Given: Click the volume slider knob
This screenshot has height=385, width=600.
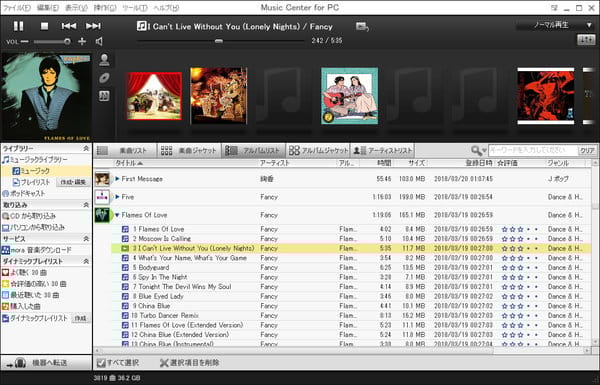Looking at the screenshot, I should (67, 41).
